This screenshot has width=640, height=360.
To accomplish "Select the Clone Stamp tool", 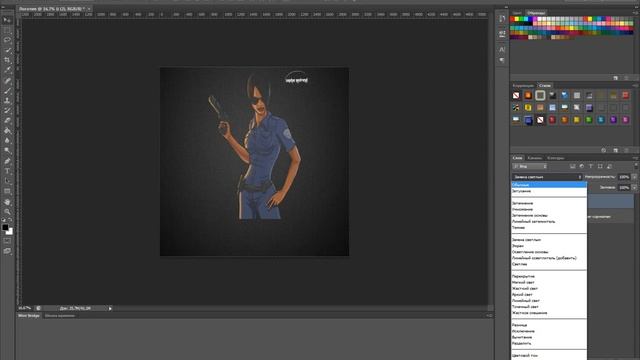I will pos(7,100).
